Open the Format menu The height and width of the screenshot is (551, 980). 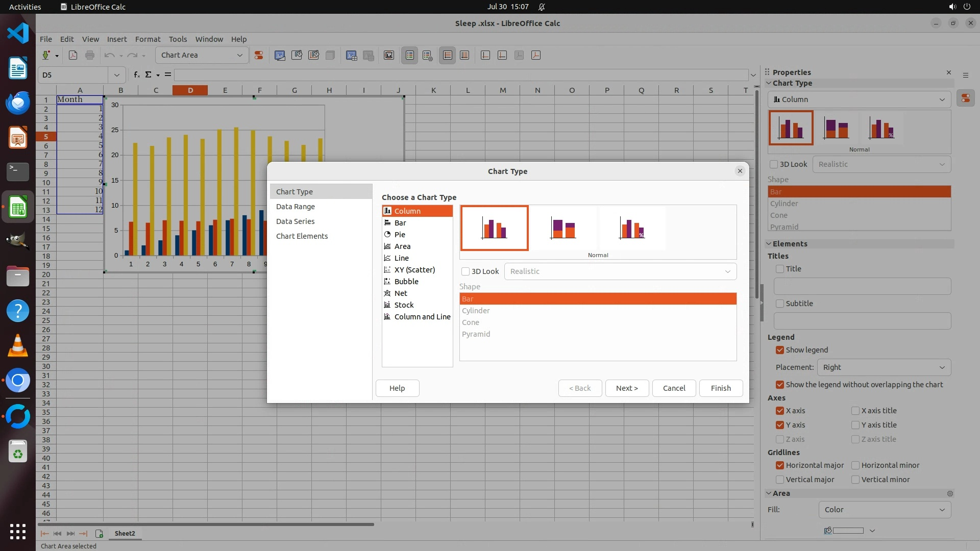pyautogui.click(x=148, y=39)
